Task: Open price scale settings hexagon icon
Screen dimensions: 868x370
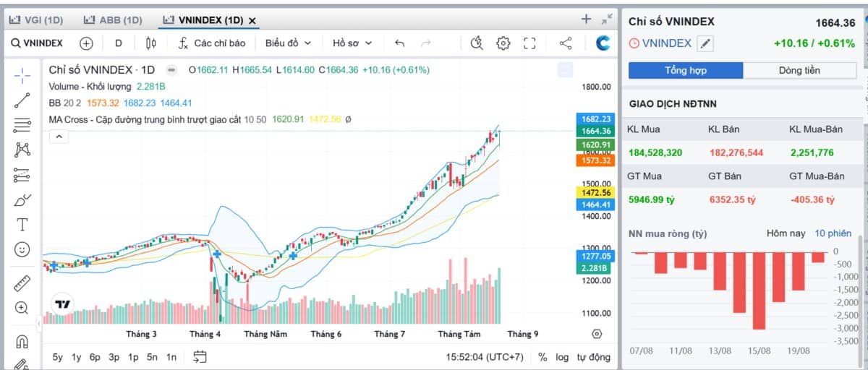Action: click(597, 334)
